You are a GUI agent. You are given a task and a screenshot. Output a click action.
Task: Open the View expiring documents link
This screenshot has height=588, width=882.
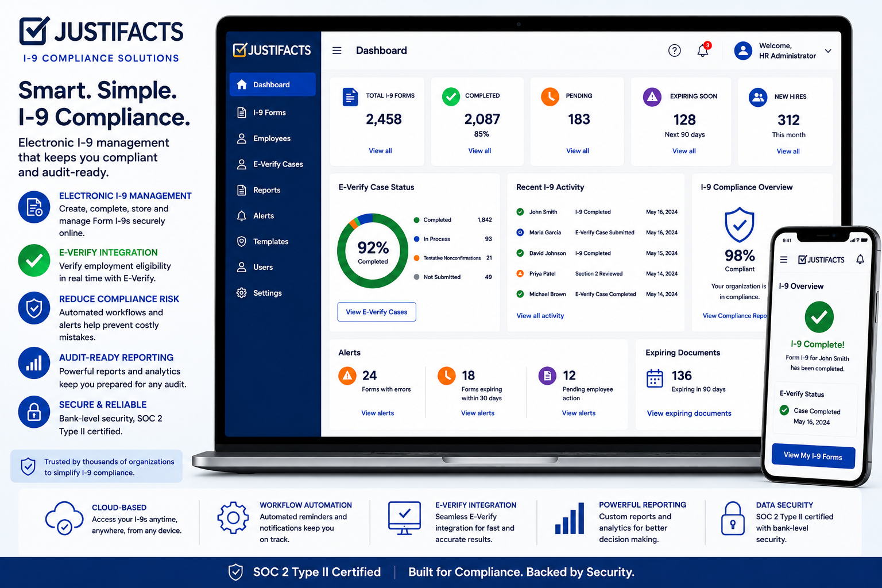click(689, 413)
